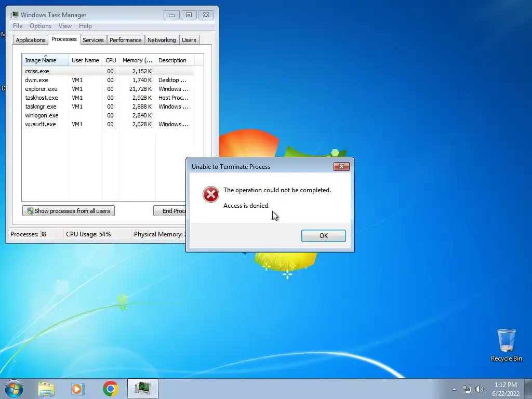Open the Windows Start menu orb
Viewport: 532px width, 399px height.
pyautogui.click(x=14, y=389)
